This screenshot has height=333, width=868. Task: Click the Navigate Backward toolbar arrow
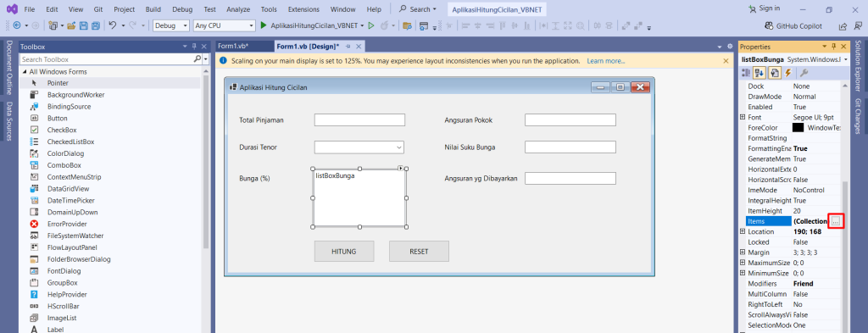pyautogui.click(x=16, y=25)
